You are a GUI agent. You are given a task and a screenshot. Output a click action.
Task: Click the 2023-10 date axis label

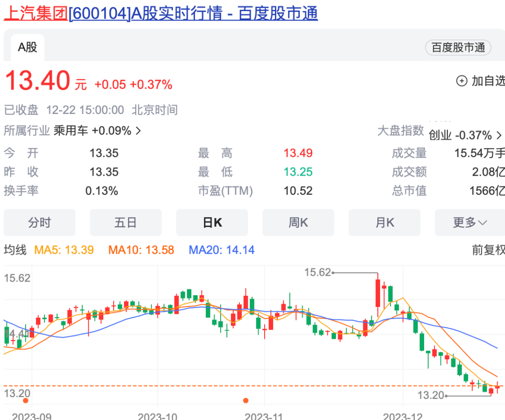tap(158, 416)
